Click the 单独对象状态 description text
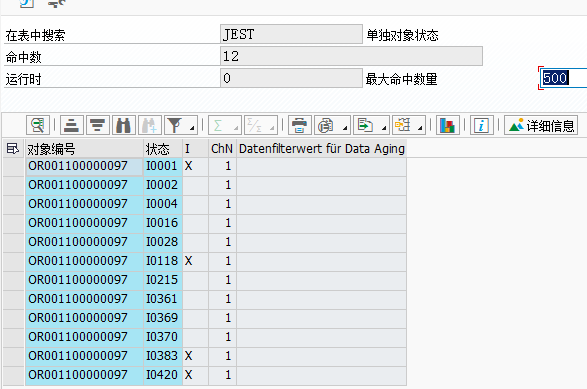This screenshot has width=587, height=389. (x=402, y=35)
